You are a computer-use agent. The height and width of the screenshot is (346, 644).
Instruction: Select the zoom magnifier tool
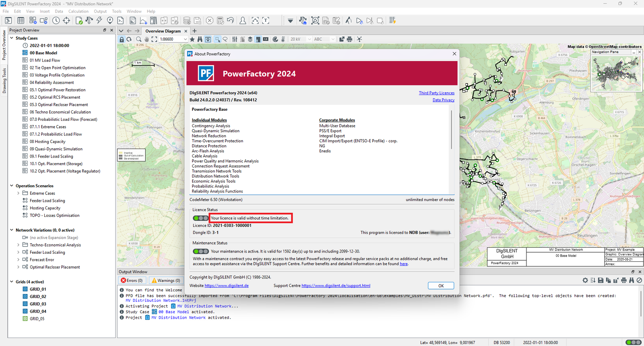click(138, 39)
